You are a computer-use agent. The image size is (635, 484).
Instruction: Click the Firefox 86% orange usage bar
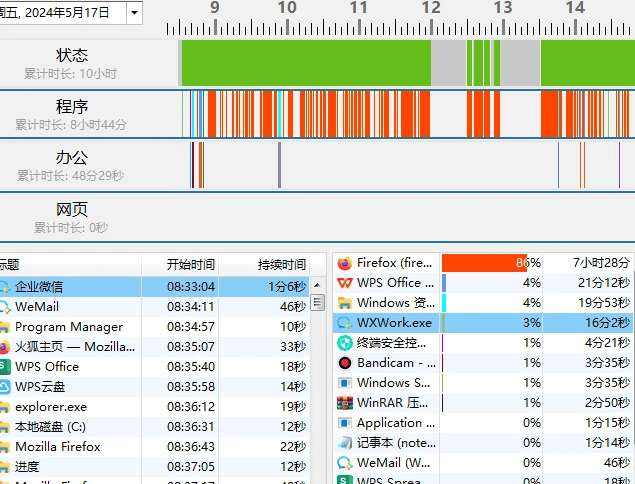[484, 263]
